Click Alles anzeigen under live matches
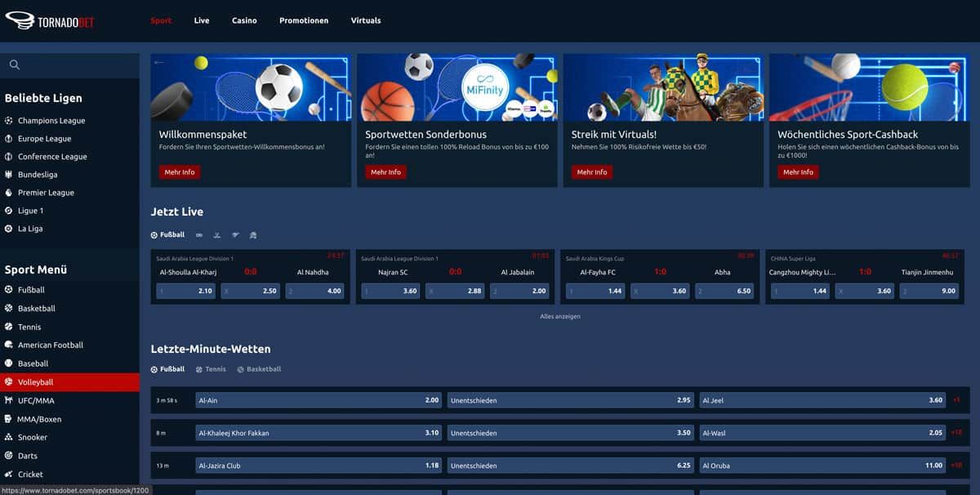 (559, 316)
